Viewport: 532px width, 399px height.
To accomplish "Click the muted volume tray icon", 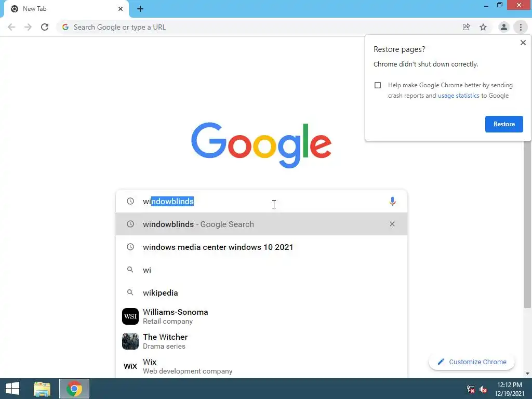I will 483,389.
